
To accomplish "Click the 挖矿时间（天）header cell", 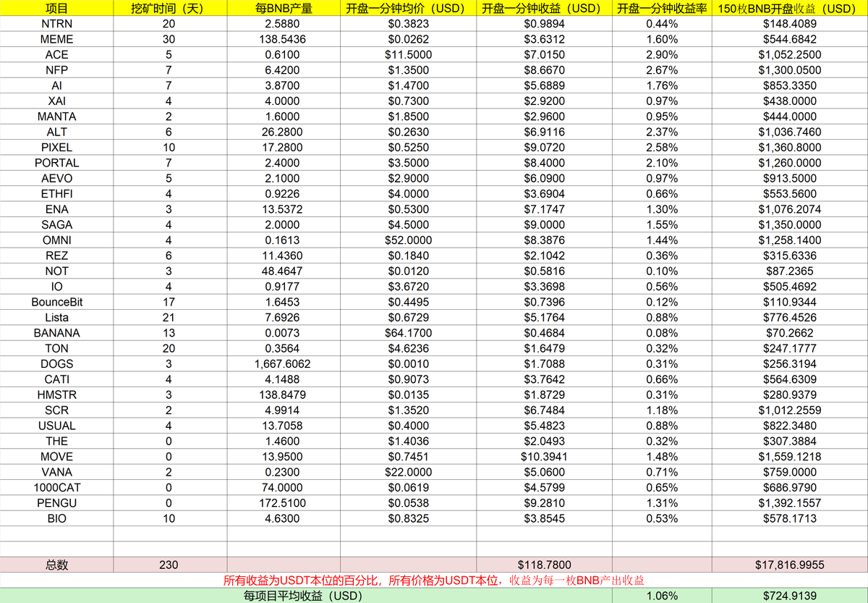I will [x=170, y=8].
